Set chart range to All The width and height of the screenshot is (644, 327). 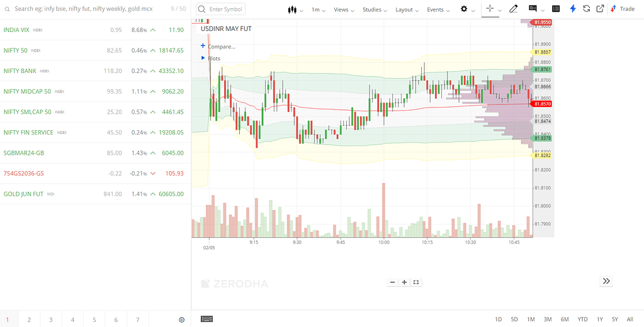pos(630,319)
